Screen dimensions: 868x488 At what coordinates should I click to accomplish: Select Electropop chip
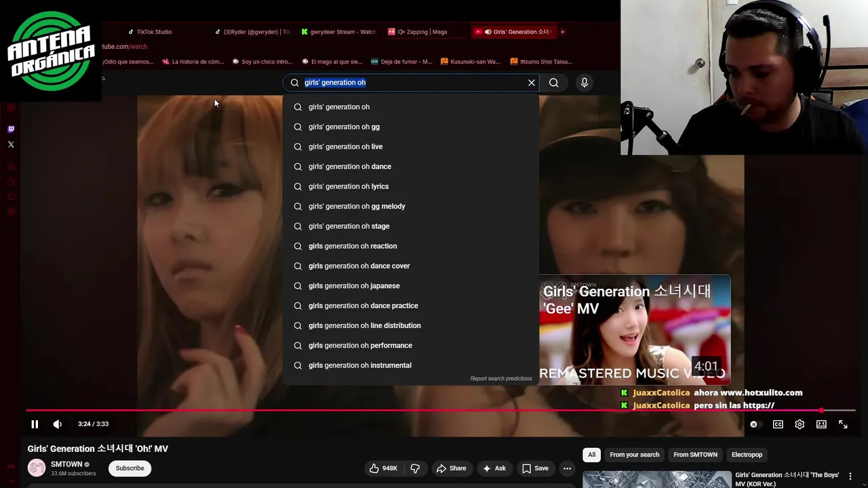tap(747, 455)
